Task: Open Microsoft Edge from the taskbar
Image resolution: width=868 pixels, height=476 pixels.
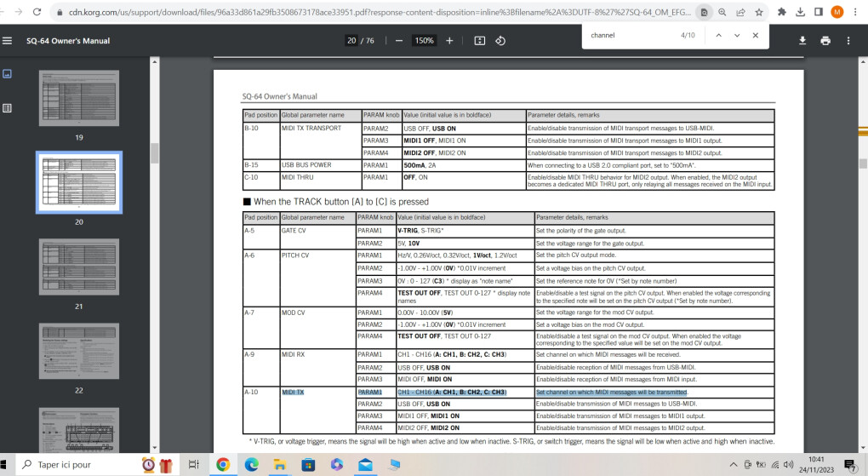Action: pyautogui.click(x=251, y=464)
